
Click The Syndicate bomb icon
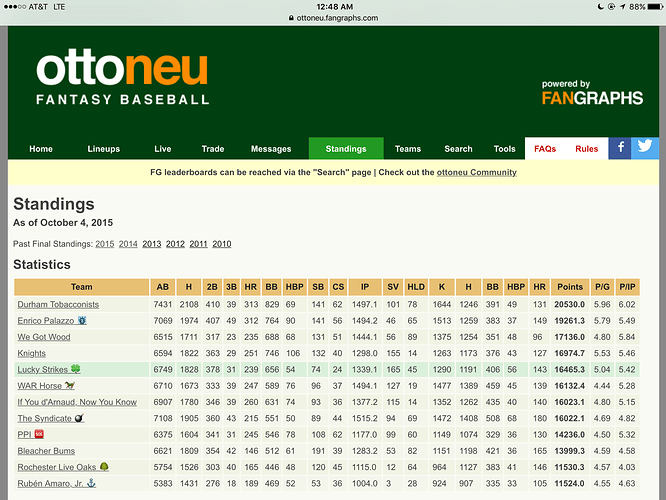pos(79,418)
